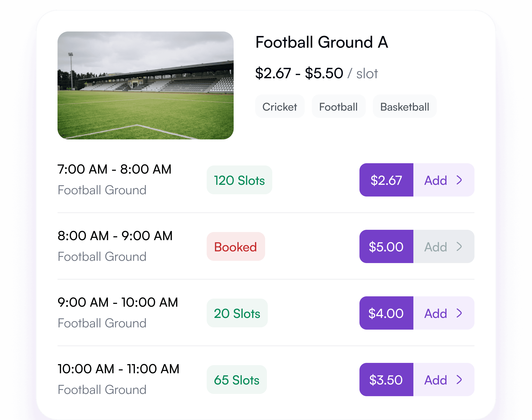
Task: Add the 9:00 AM - 10:00 AM slot
Action: click(x=435, y=313)
